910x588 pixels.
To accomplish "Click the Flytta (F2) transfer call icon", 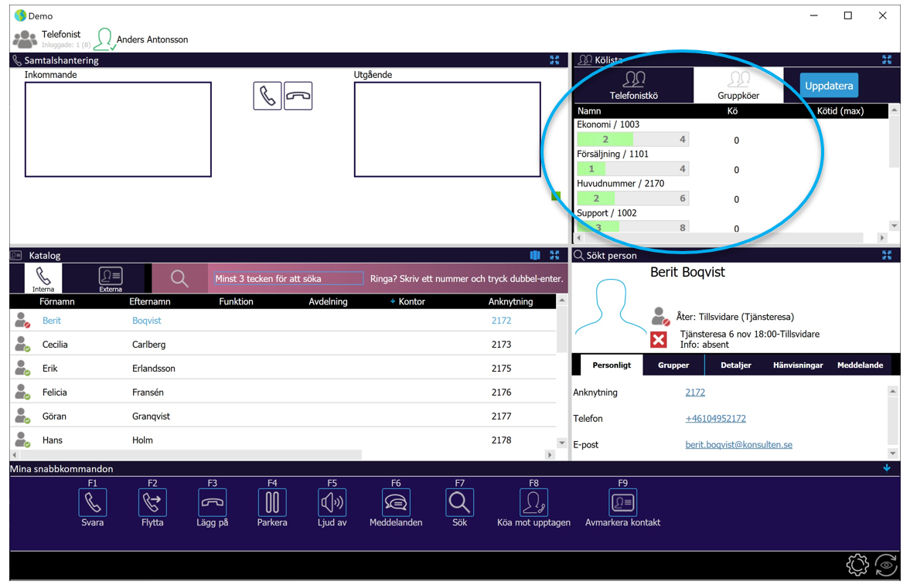I will (x=152, y=501).
